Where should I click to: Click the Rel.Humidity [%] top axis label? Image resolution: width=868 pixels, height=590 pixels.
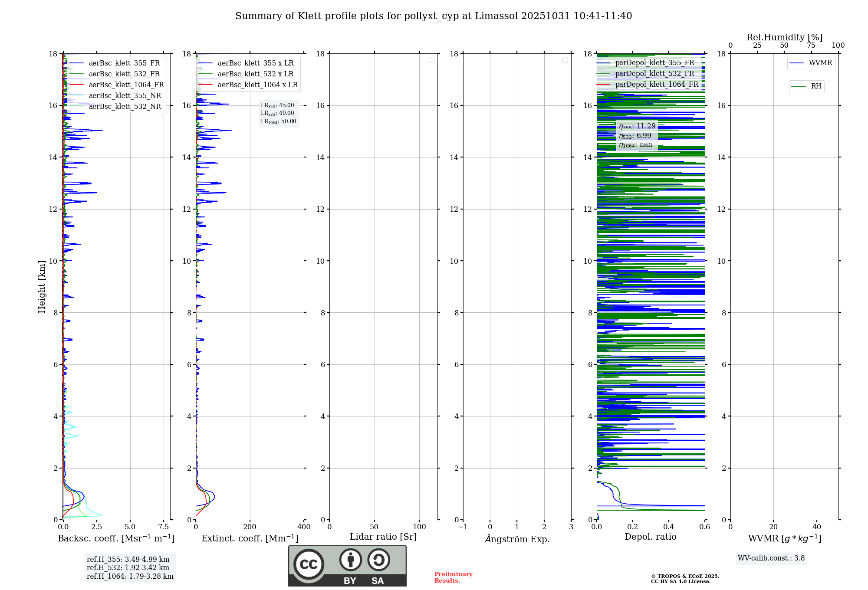tap(784, 37)
